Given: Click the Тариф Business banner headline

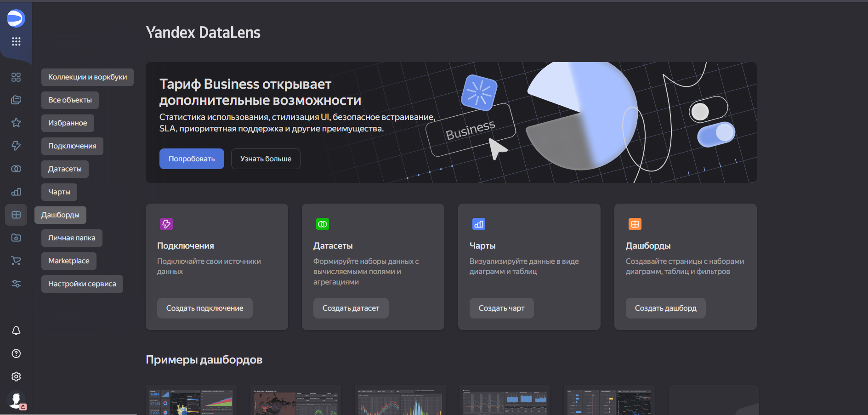Looking at the screenshot, I should tap(260, 92).
